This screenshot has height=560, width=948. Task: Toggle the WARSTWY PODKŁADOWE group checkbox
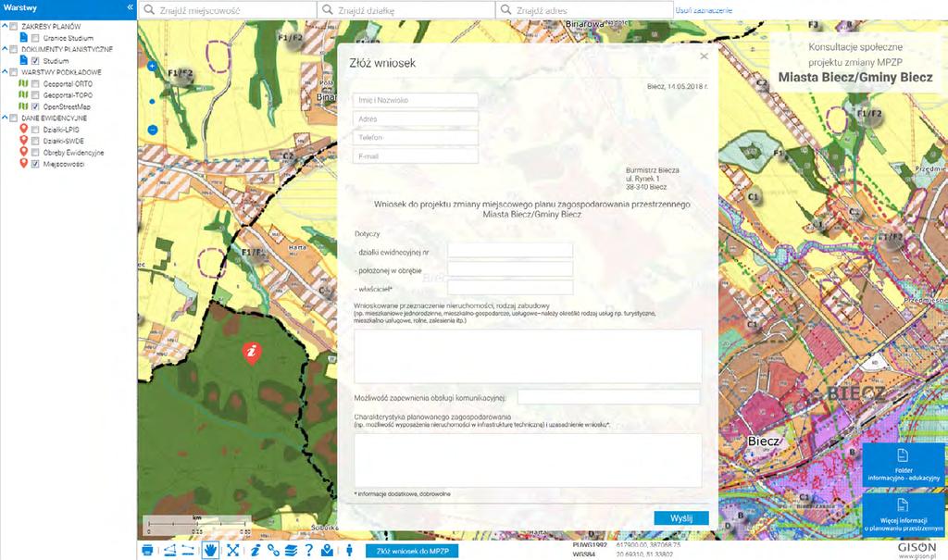13,72
